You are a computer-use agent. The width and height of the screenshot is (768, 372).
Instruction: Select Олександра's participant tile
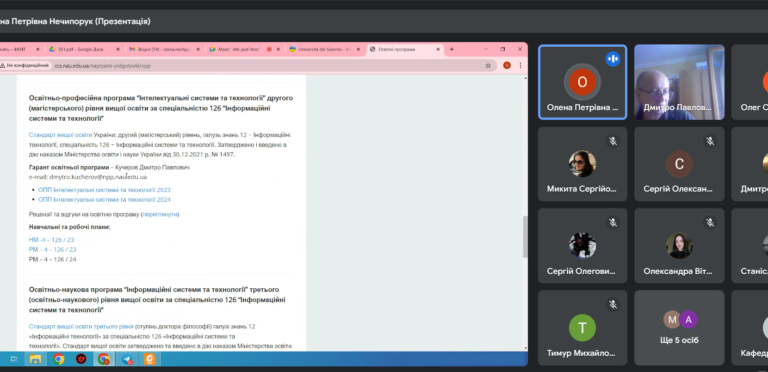(679, 246)
